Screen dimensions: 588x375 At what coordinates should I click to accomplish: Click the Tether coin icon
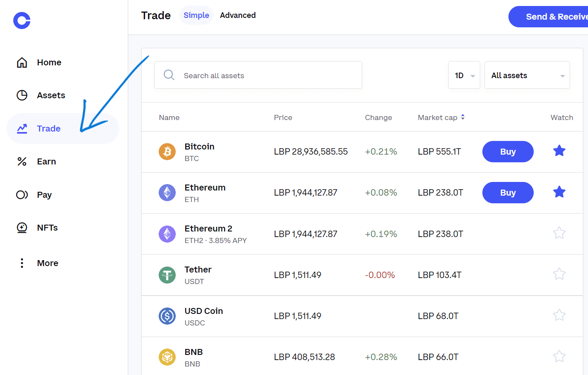pos(167,275)
